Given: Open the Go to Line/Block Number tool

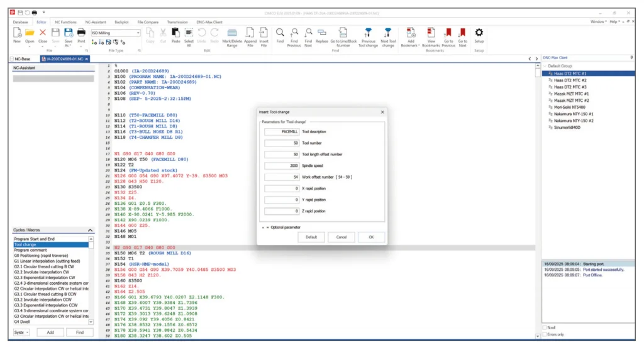Looking at the screenshot, I should 343,33.
